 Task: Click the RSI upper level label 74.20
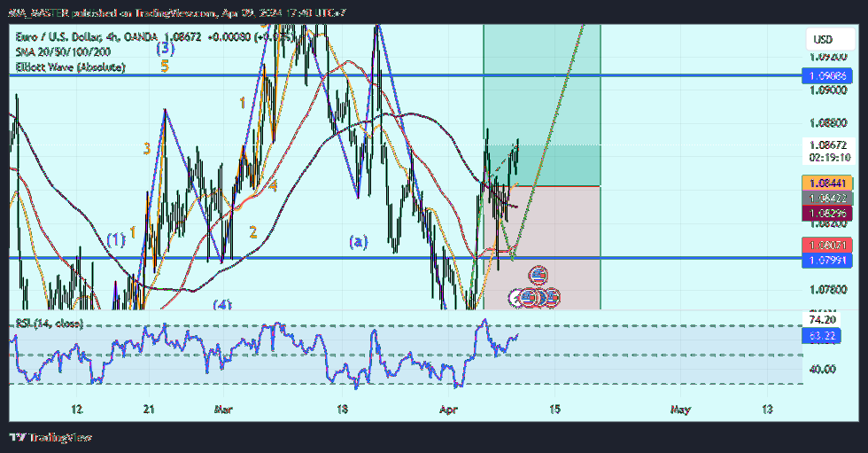click(x=822, y=320)
